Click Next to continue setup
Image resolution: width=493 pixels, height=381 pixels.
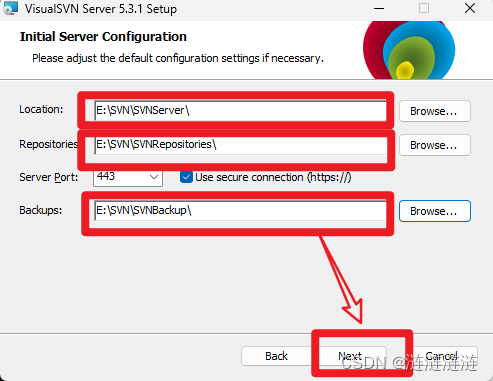pos(350,356)
